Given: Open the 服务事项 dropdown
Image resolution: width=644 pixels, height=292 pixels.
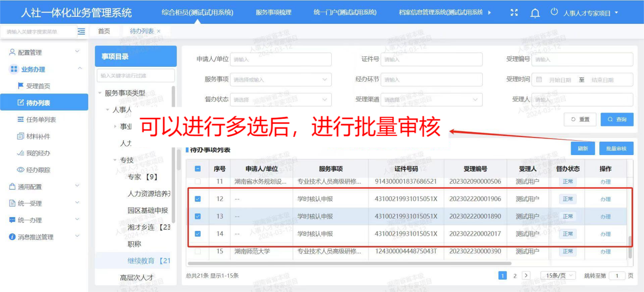Looking at the screenshot, I should (281, 80).
